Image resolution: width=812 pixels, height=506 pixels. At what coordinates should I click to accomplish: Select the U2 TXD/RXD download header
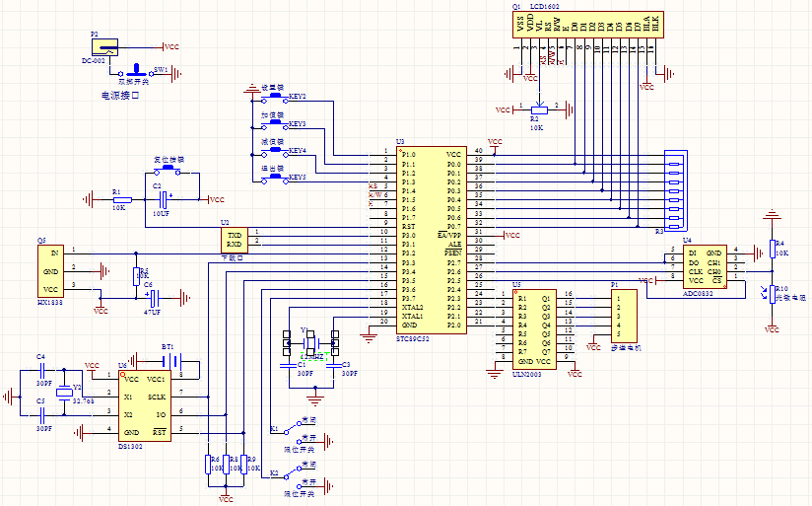tap(235, 240)
